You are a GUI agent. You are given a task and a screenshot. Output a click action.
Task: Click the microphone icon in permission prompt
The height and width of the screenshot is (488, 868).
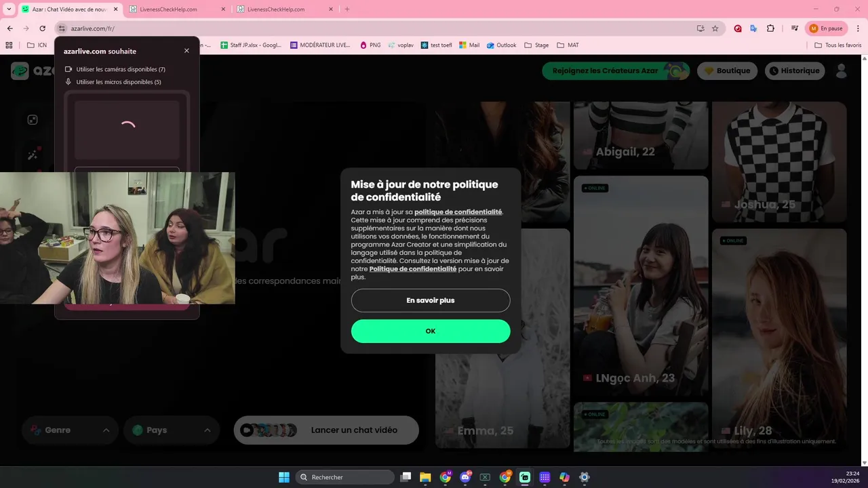[x=68, y=82]
